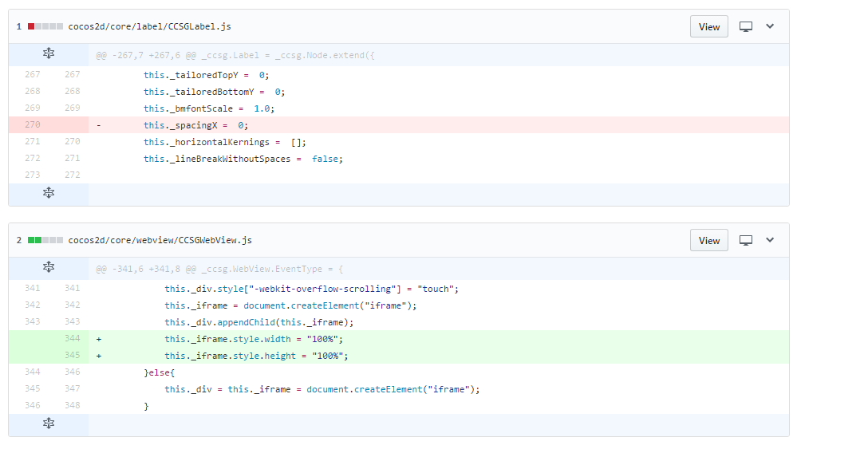Collapse CCSGWebView.js file diff chevron
This screenshot has width=868, height=449.
pos(770,240)
